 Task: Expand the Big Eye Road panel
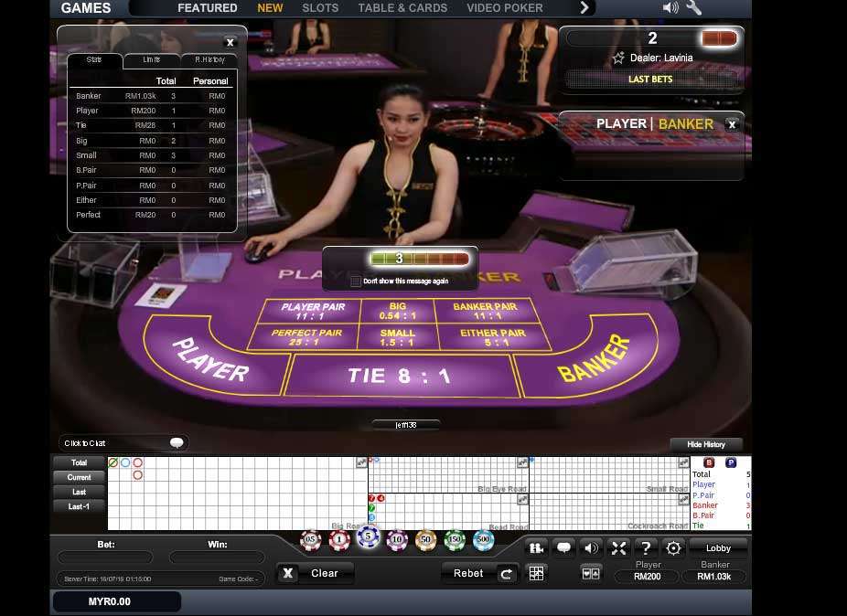(522, 462)
